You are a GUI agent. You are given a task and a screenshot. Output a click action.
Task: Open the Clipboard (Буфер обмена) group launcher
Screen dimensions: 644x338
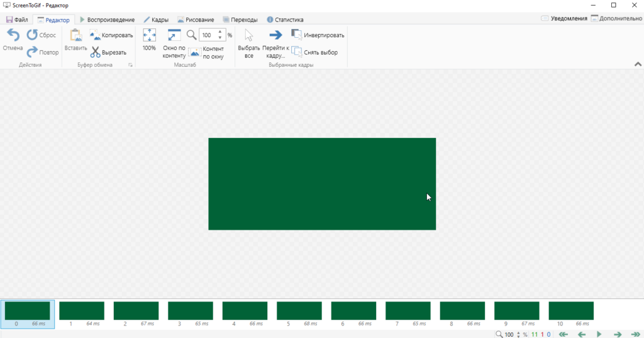[131, 65]
